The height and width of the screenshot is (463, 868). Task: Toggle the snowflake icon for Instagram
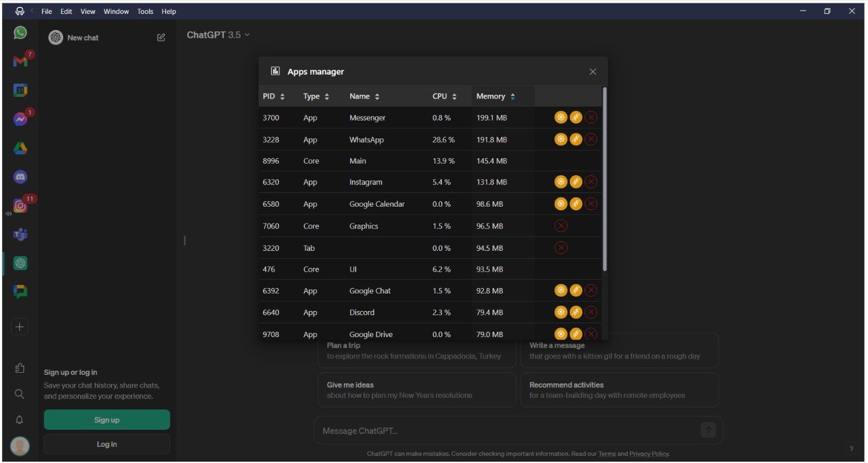[561, 182]
